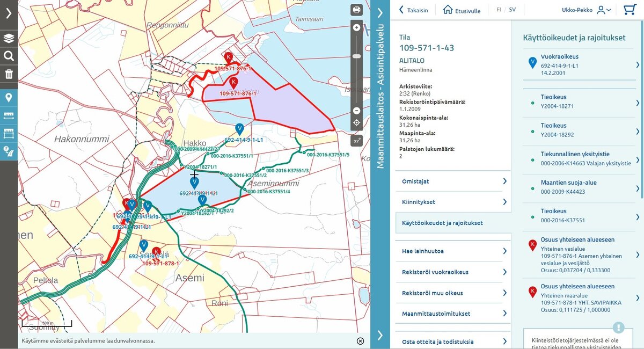Click the search magnifier tool

click(x=9, y=56)
